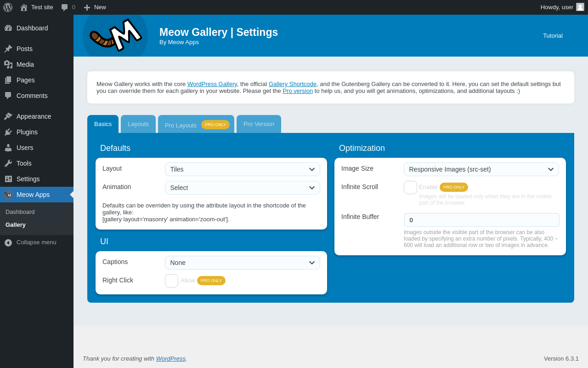Click the Test site link
The image size is (588, 368).
(x=42, y=7)
